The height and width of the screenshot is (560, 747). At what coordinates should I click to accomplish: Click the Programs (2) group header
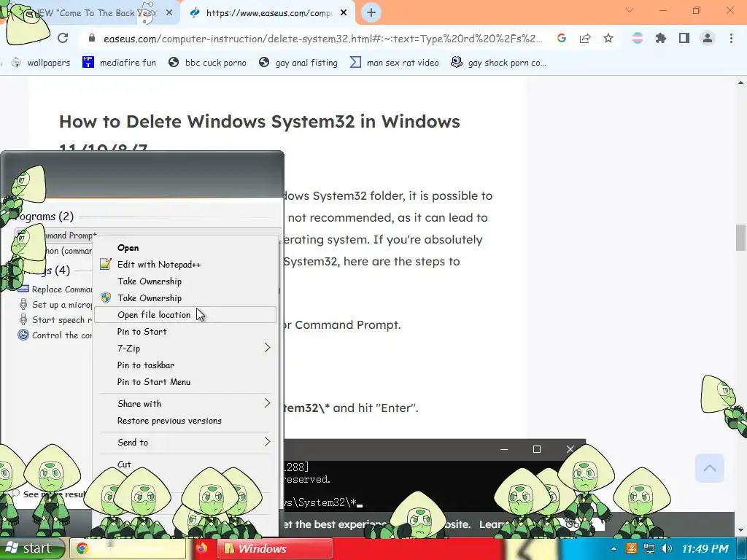pyautogui.click(x=44, y=216)
